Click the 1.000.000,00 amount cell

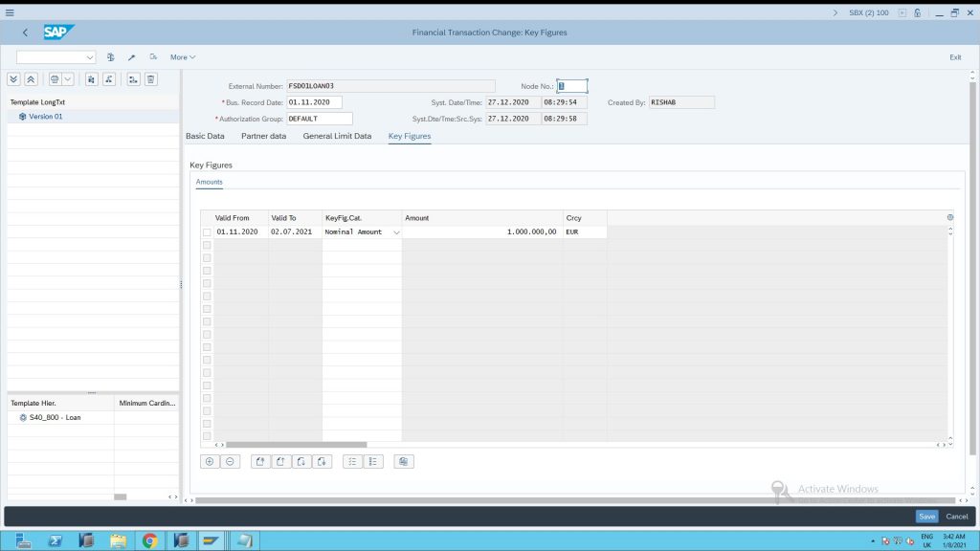[x=482, y=231]
